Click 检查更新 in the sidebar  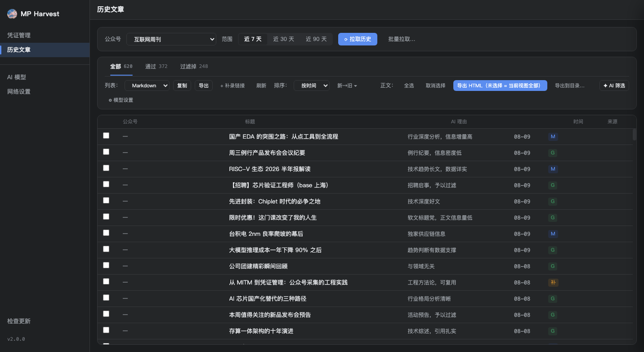19,321
